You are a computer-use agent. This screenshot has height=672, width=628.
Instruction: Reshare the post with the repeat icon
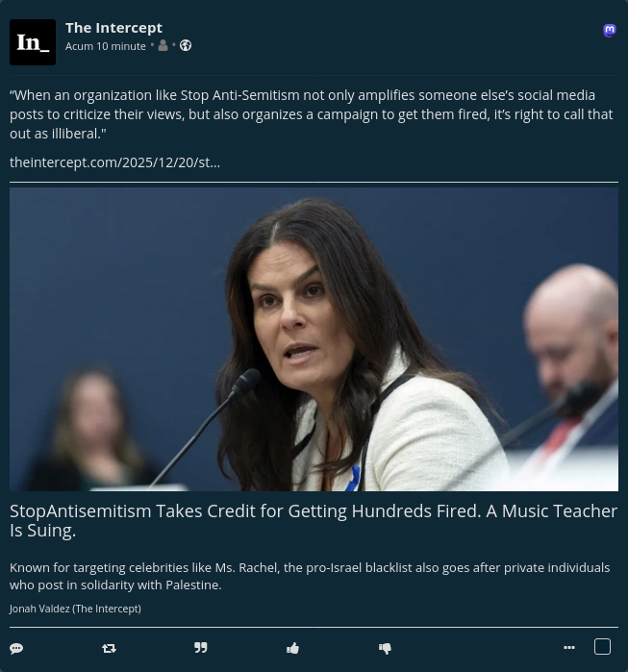(x=109, y=648)
